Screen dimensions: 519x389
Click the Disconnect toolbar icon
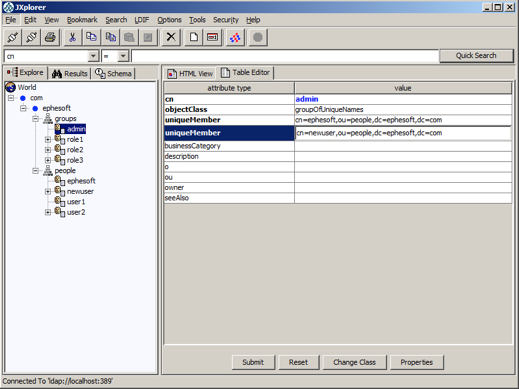(x=31, y=37)
